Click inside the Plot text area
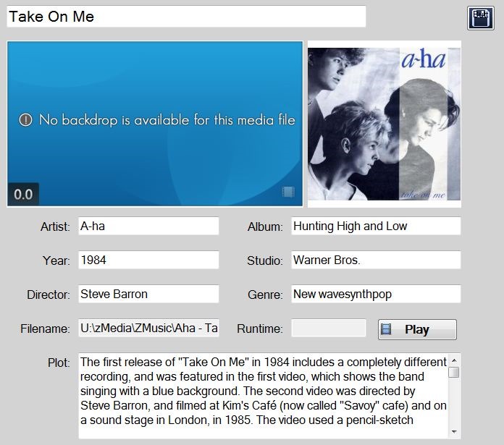This screenshot has width=504, height=445. click(x=263, y=396)
